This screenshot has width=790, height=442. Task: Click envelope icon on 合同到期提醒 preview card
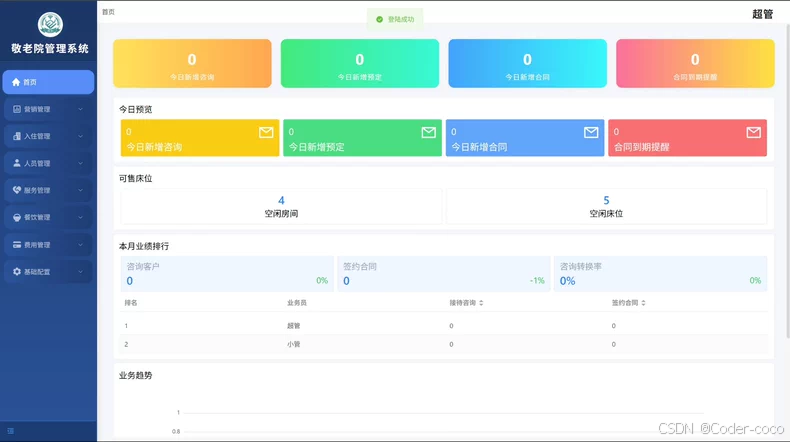click(x=754, y=133)
